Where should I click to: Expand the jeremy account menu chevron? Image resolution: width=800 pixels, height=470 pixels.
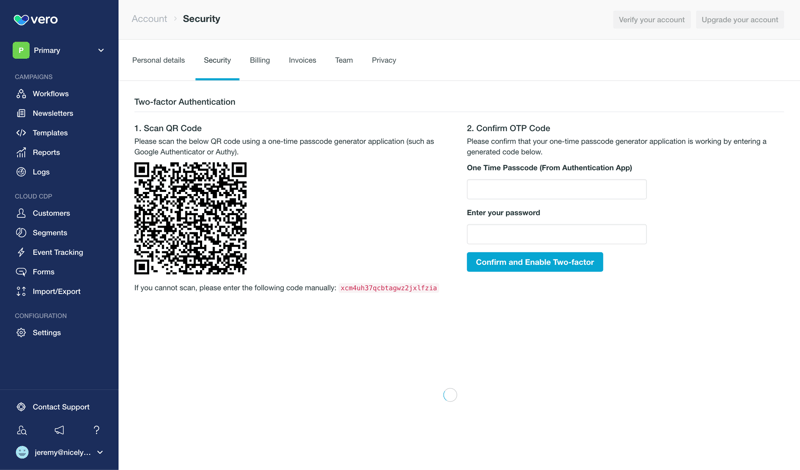tap(100, 452)
